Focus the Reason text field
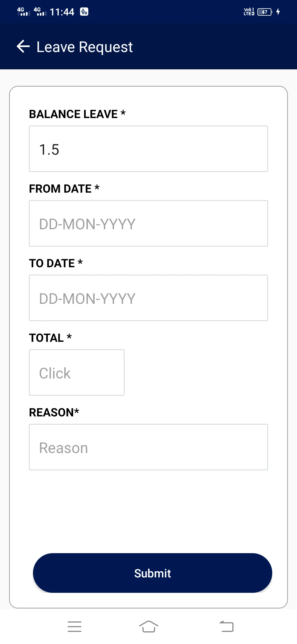This screenshot has height=644, width=297. tap(148, 447)
